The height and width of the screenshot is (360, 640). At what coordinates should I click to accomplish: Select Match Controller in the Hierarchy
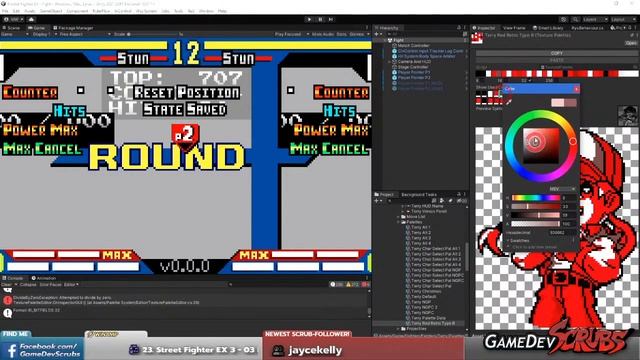tap(414, 46)
